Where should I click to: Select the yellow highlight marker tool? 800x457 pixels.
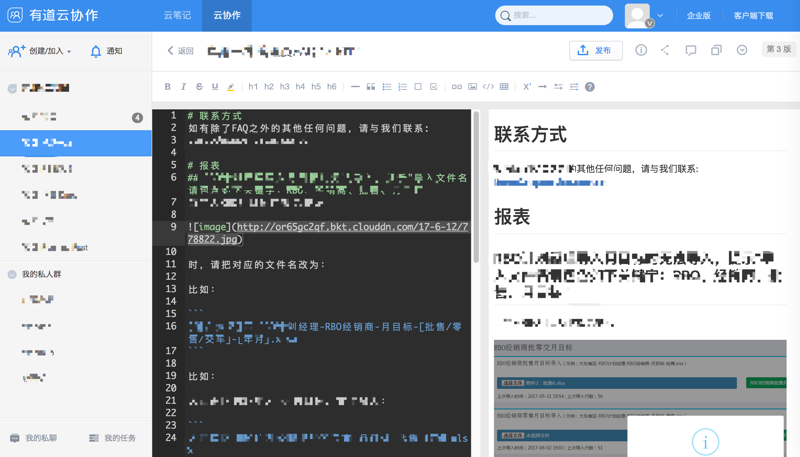click(231, 87)
